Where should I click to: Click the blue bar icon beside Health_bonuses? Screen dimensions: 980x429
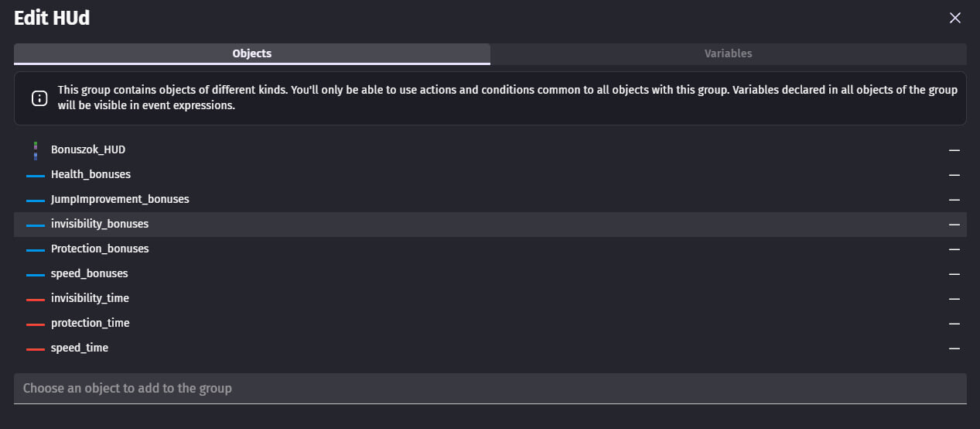click(36, 175)
